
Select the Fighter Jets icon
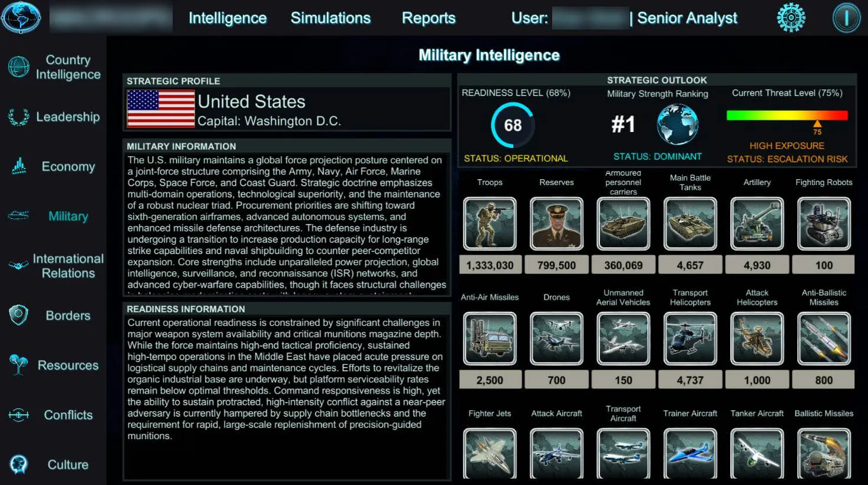point(490,453)
